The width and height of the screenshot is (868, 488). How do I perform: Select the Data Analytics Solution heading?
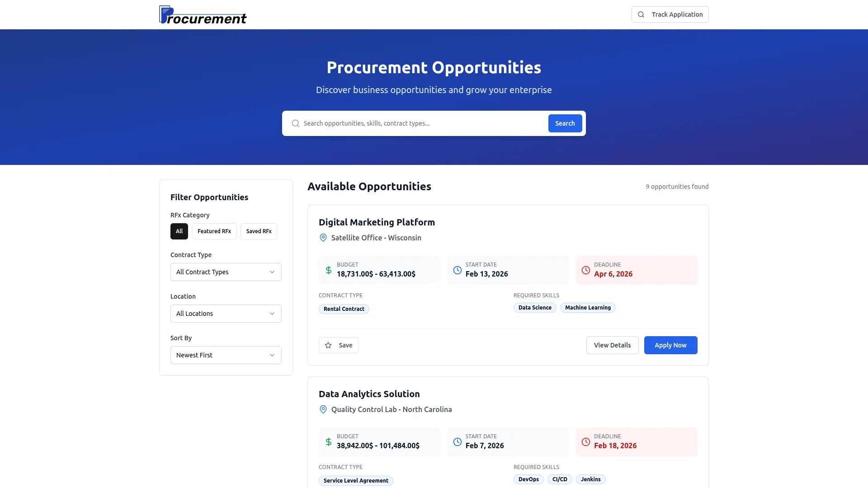point(369,394)
